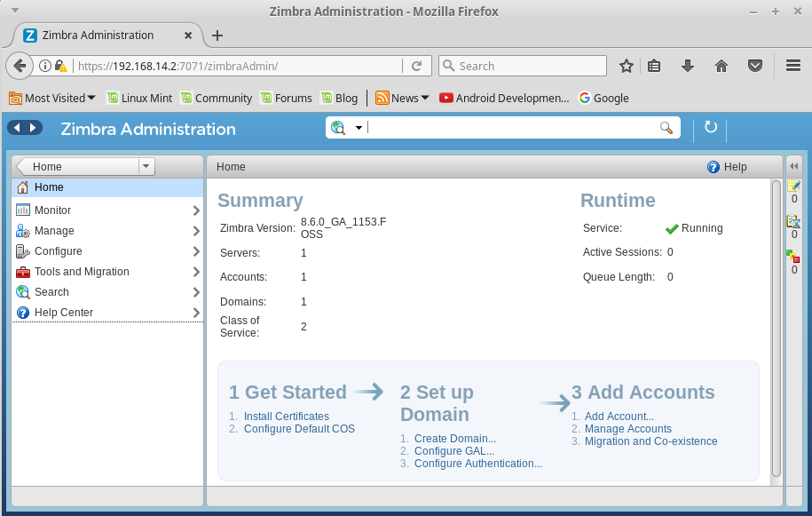Click the task status hourglass icon in right pane
812x516 pixels.
click(x=793, y=221)
